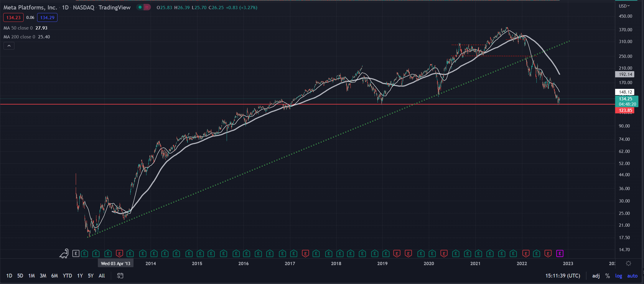Click the NASDAQ exchange text in the title
Image resolution: width=644 pixels, height=284 pixels.
tap(83, 7)
